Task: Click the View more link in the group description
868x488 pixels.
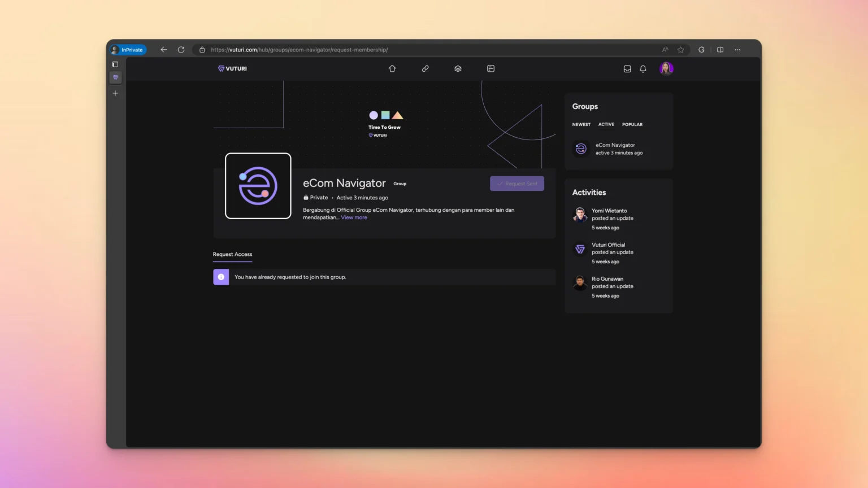Action: click(x=354, y=217)
